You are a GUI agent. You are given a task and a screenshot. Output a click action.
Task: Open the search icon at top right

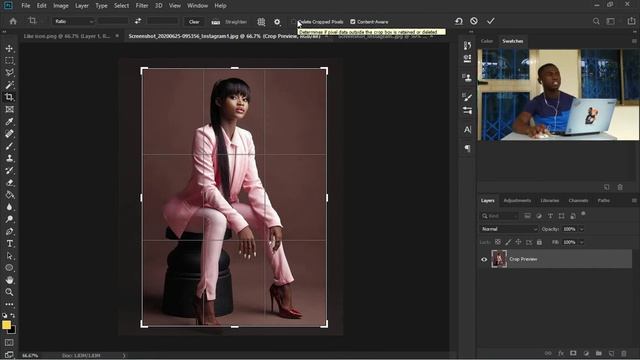click(596, 21)
